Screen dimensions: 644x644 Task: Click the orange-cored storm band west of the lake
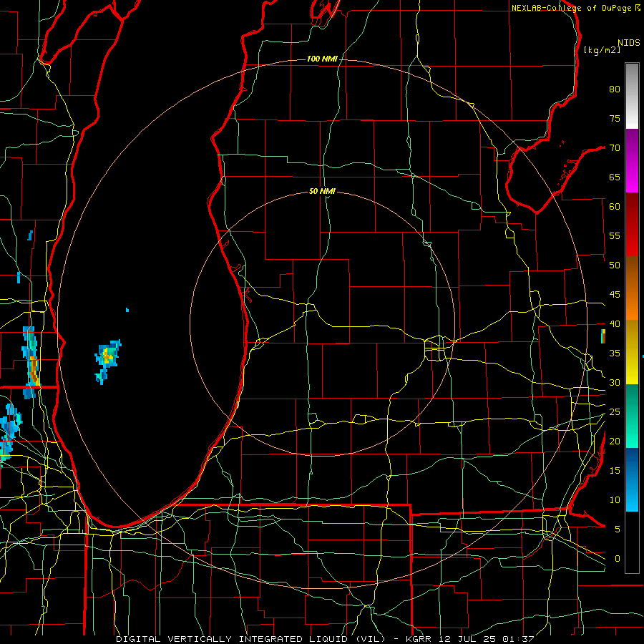[x=31, y=362]
